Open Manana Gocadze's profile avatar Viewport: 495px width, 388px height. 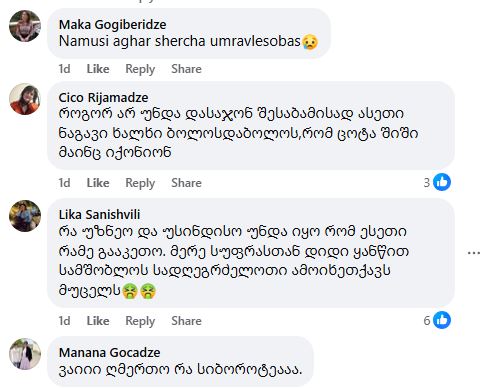pyautogui.click(x=25, y=354)
